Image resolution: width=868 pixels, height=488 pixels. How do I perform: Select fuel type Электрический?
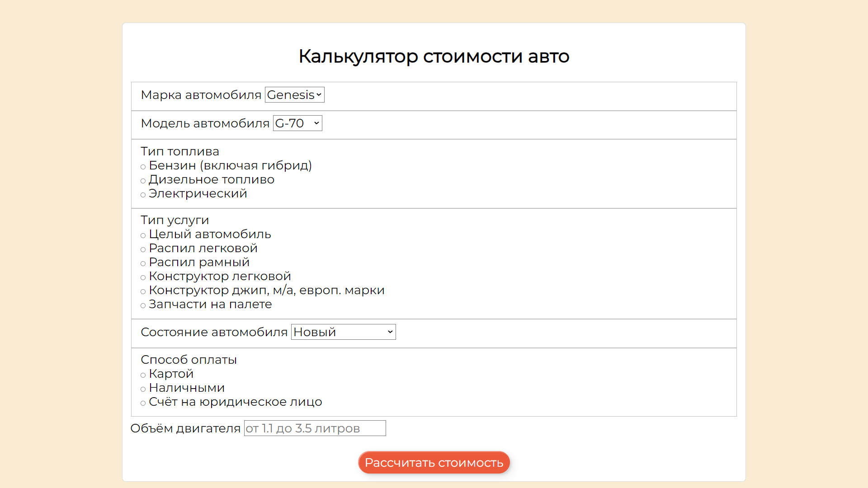point(143,195)
